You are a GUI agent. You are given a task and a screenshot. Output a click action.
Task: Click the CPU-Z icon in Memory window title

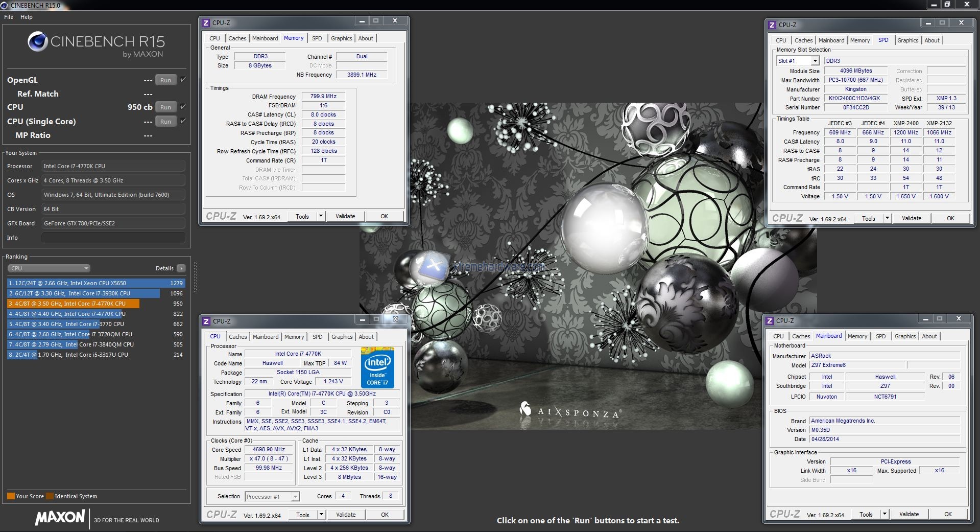[x=206, y=23]
